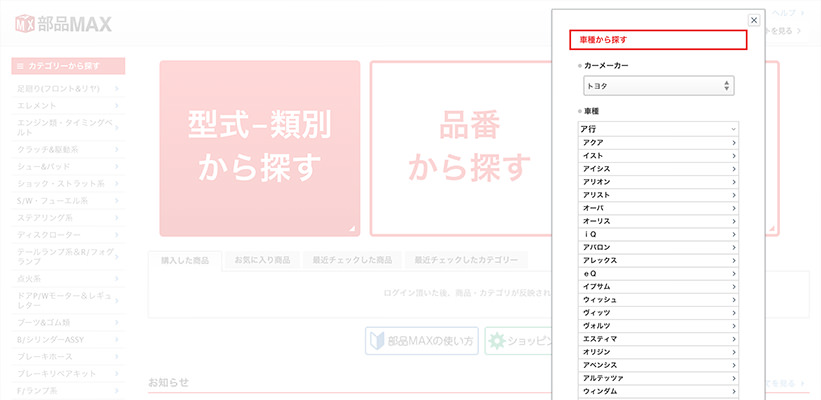Select アクア in the vehicle list
Screen dimensions: 821x400
coord(658,142)
